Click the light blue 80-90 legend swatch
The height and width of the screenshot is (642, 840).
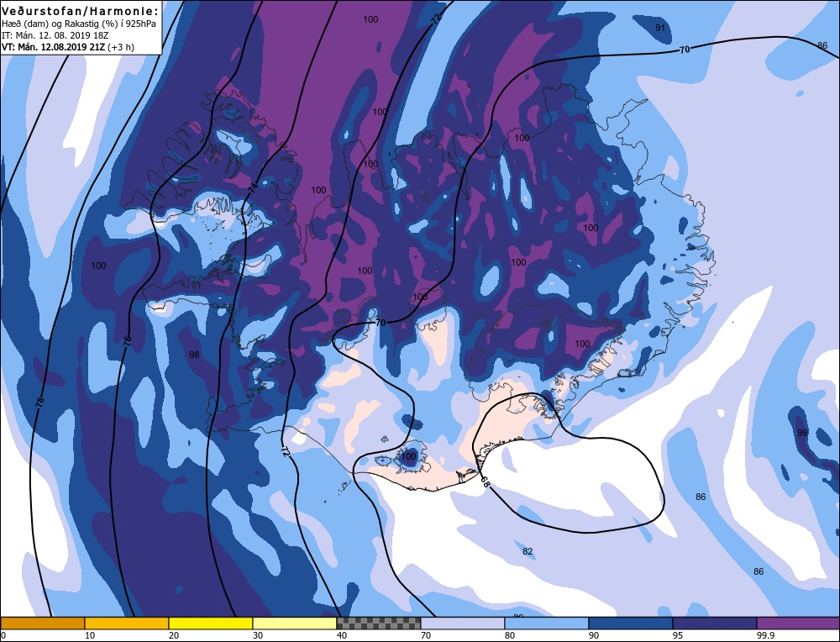(x=547, y=623)
